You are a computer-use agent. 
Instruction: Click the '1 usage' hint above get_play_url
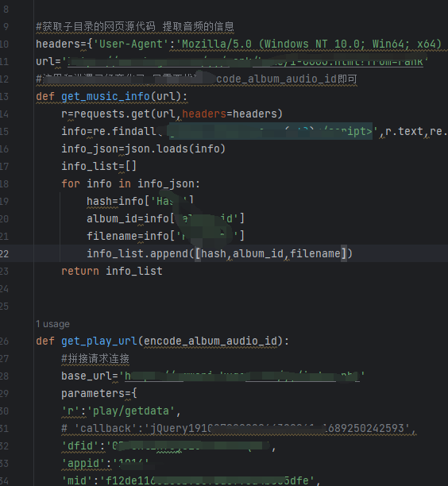pos(52,324)
